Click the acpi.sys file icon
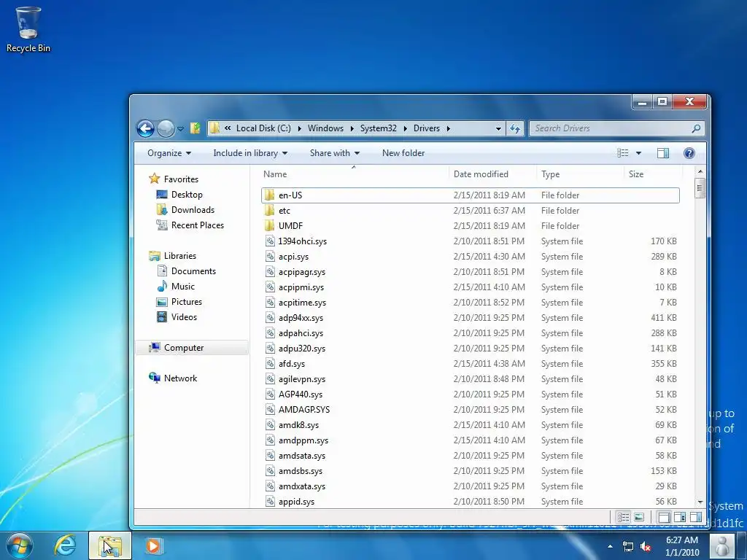747x560 pixels. coord(270,256)
